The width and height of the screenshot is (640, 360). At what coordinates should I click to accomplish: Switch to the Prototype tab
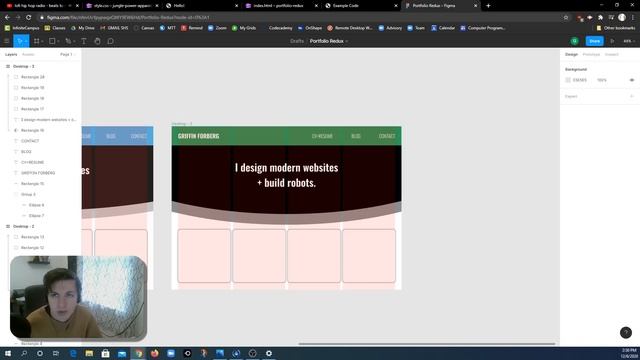pos(591,54)
